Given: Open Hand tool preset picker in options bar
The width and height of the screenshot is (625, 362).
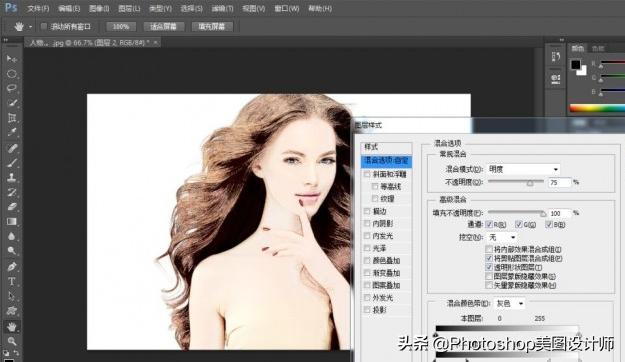Looking at the screenshot, I should point(31,27).
